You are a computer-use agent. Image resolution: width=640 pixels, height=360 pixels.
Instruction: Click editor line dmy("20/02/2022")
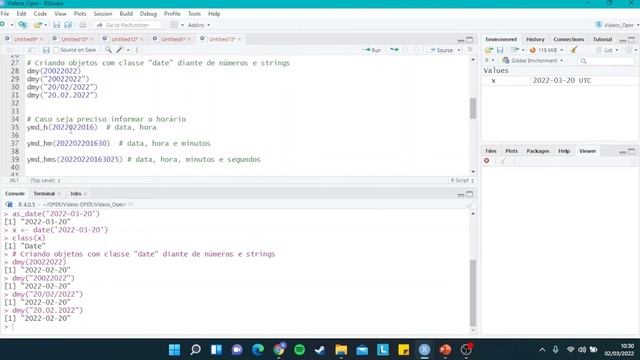click(x=62, y=87)
